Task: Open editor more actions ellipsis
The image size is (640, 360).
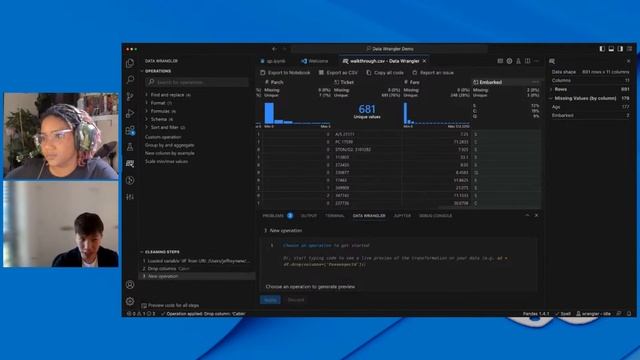Action: (536, 61)
